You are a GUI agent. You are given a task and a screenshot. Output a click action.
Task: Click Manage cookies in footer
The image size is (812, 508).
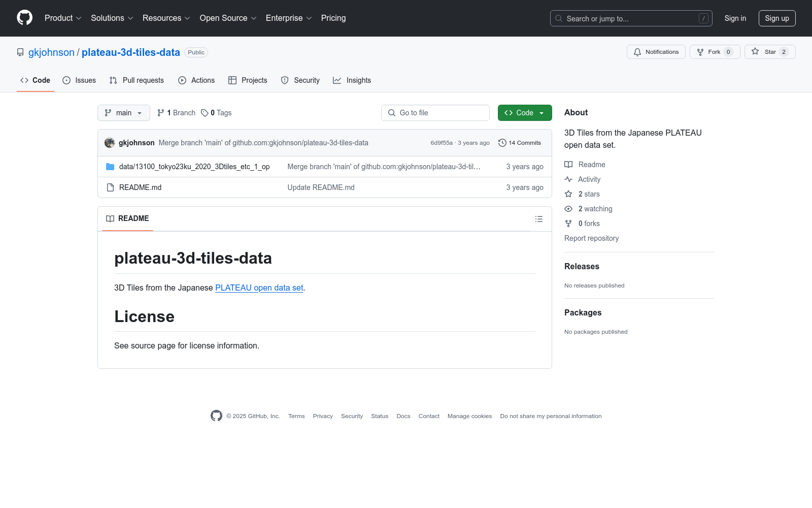point(470,416)
